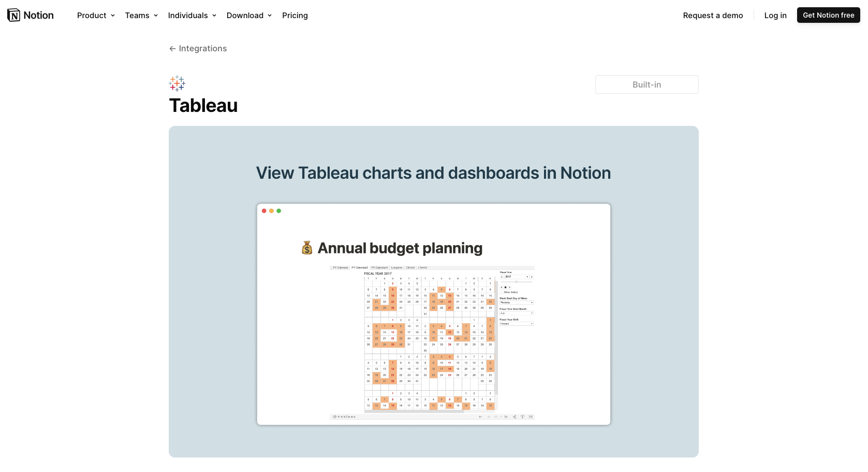This screenshot has height=472, width=868.
Task: Click the Notion logo icon
Action: coord(14,15)
